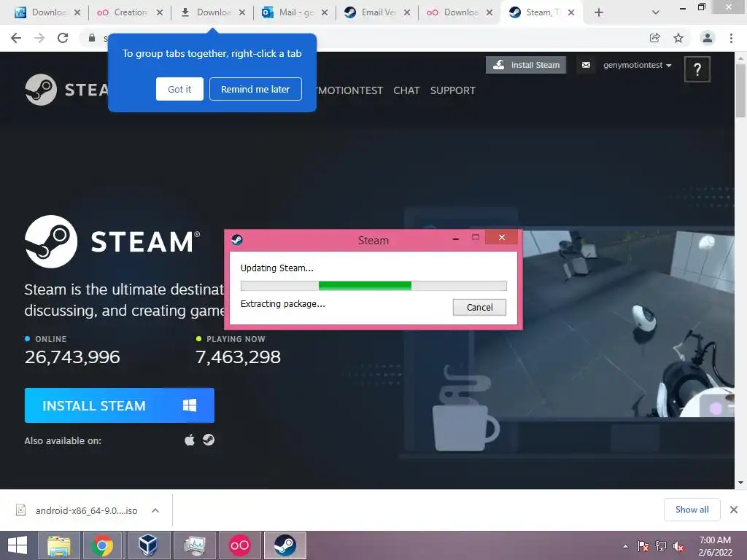This screenshot has width=747, height=560.
Task: Click the Updating Steam progress bar
Action: click(x=373, y=286)
